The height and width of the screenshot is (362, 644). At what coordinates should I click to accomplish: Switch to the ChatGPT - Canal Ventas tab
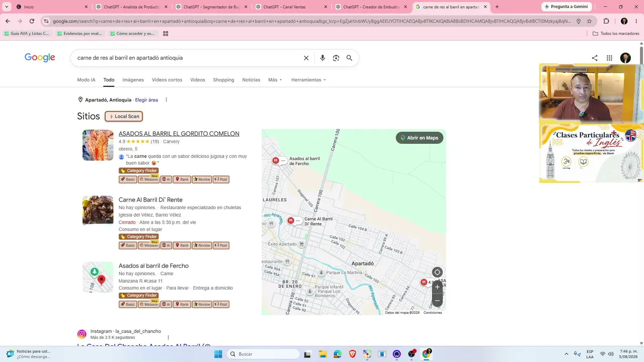(292, 7)
